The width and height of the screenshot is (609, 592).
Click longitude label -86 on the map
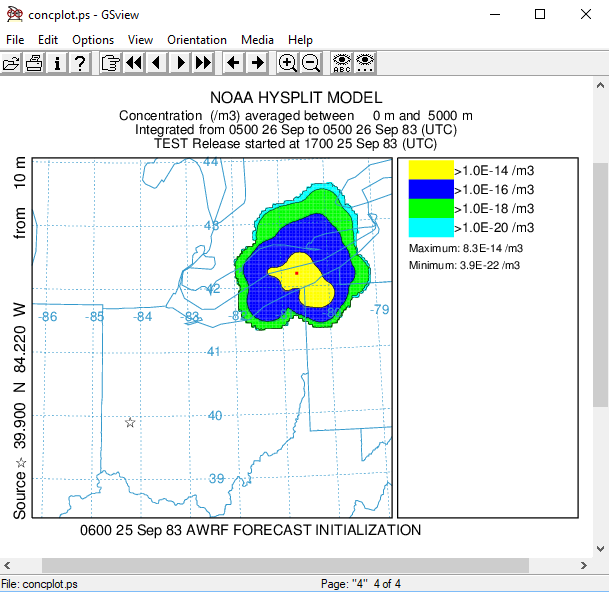(47, 317)
